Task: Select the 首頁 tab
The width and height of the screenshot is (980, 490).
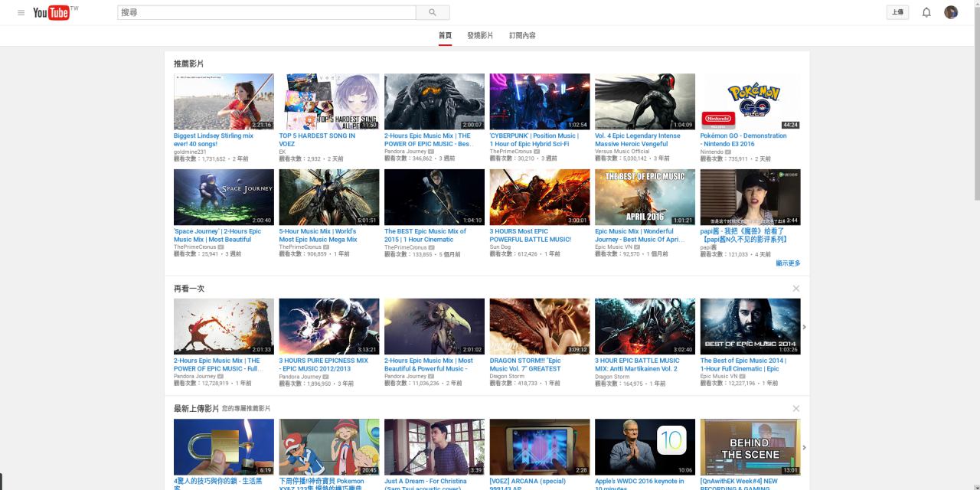Action: [x=445, y=36]
